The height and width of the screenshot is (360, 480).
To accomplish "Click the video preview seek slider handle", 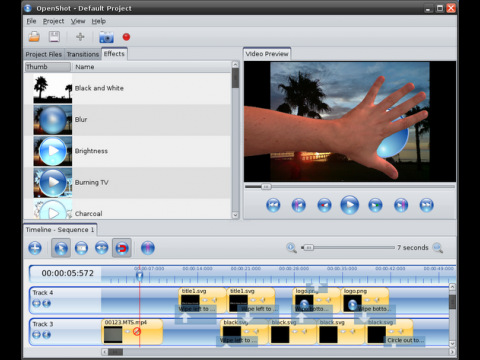I will point(266,187).
